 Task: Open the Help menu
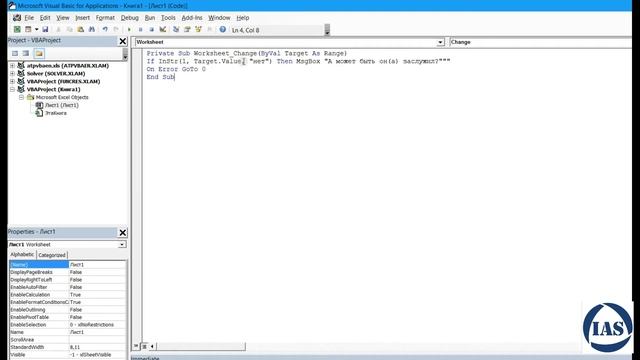tap(242, 18)
